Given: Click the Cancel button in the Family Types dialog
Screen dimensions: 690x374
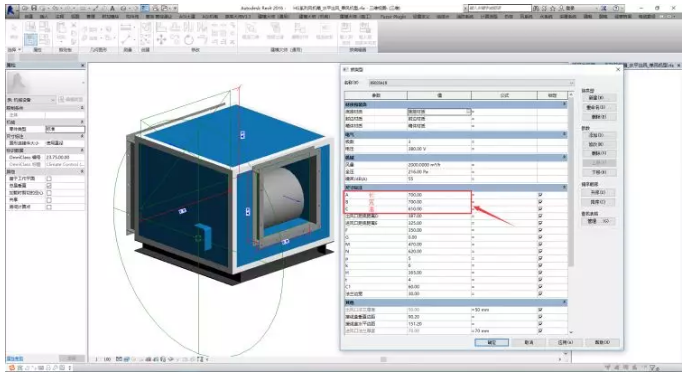Looking at the screenshot, I should (529, 342).
